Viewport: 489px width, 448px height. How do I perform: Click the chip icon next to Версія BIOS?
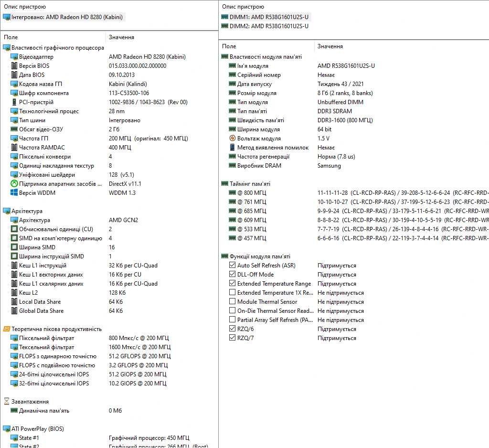(x=14, y=66)
